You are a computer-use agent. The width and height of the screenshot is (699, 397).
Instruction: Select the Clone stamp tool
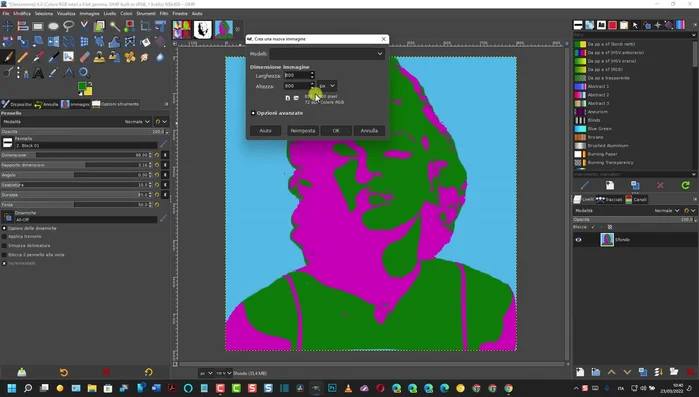point(99,57)
